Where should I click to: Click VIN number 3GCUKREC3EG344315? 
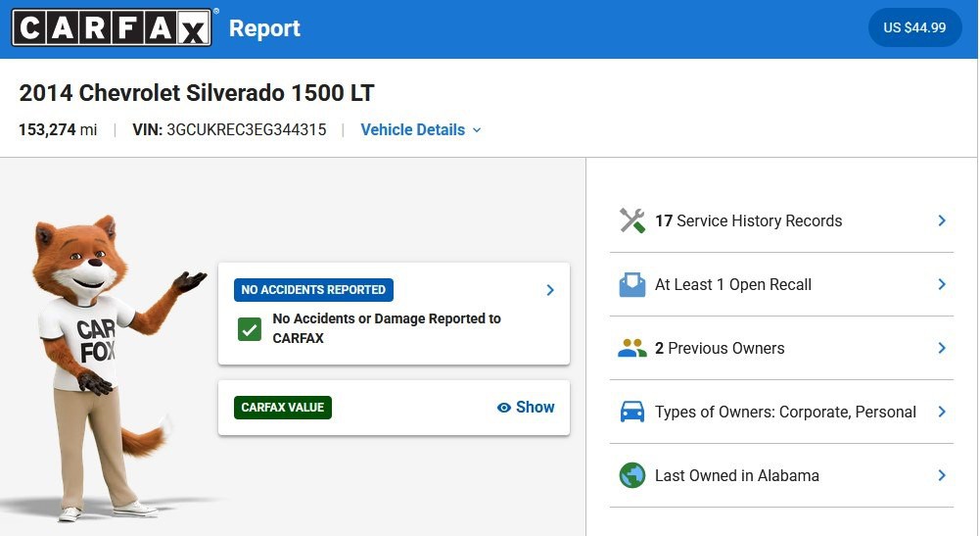tap(247, 129)
